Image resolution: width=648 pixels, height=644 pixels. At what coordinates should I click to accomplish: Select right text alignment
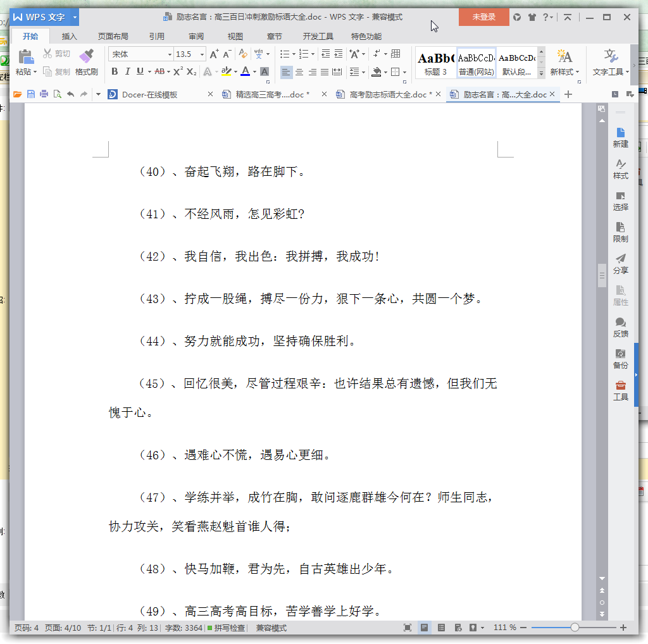[313, 72]
